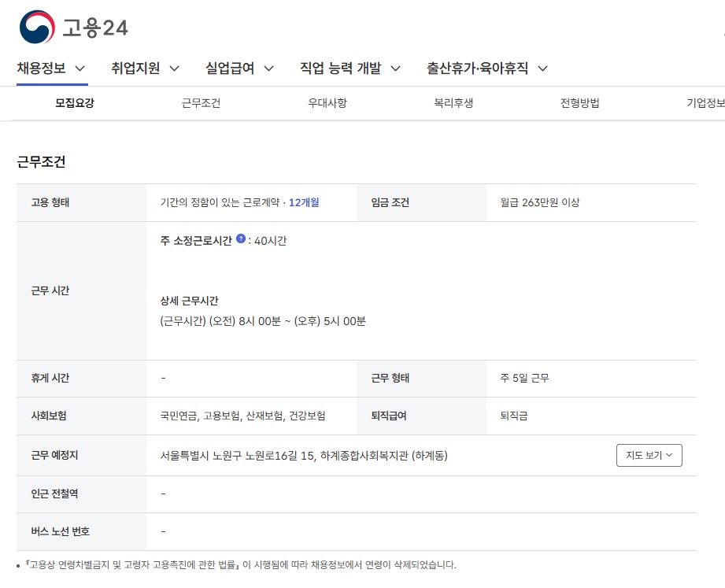
Task: Click the 고용24 Taegeuk logo icon
Action: pos(37,28)
